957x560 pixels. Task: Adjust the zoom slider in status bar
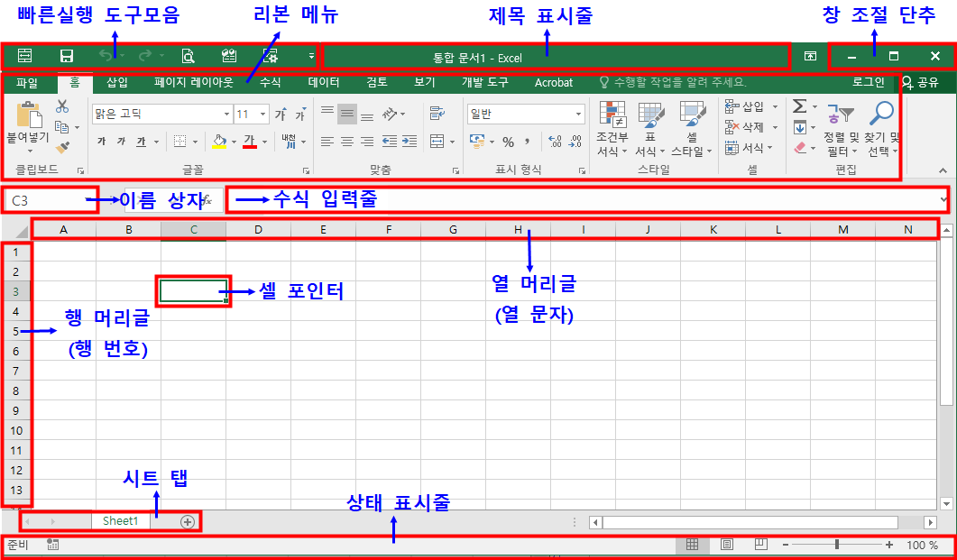[837, 545]
